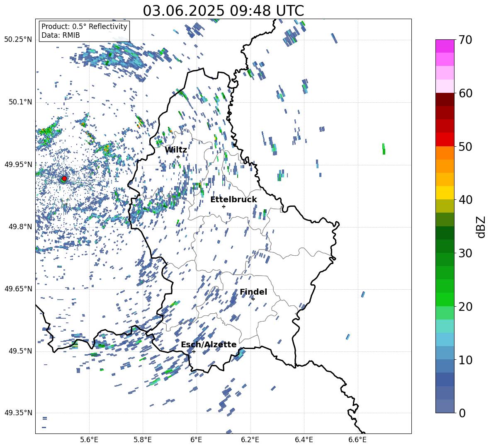The width and height of the screenshot is (491, 448).
Task: Click the 5.6°E longitude label
Action: (89, 440)
